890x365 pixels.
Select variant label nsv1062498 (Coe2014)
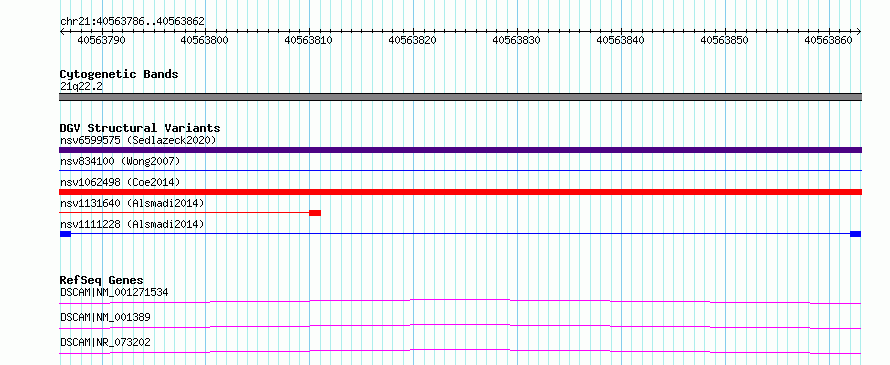(120, 182)
